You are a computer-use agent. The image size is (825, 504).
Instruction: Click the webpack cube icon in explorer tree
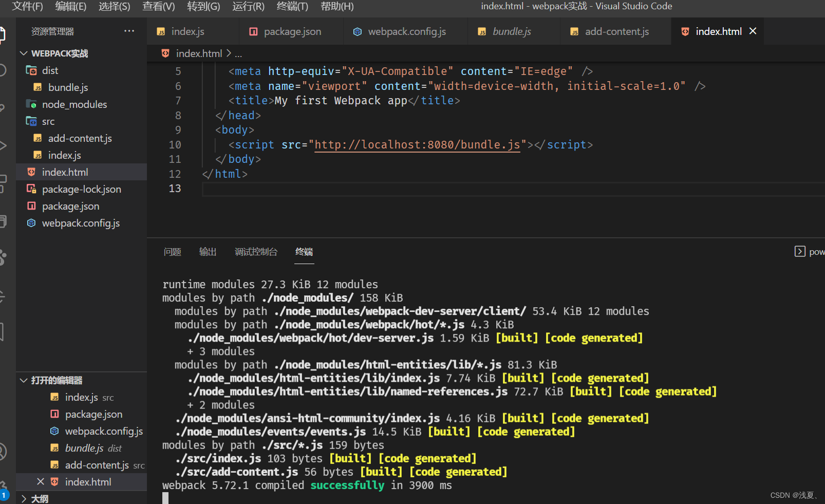coord(31,223)
